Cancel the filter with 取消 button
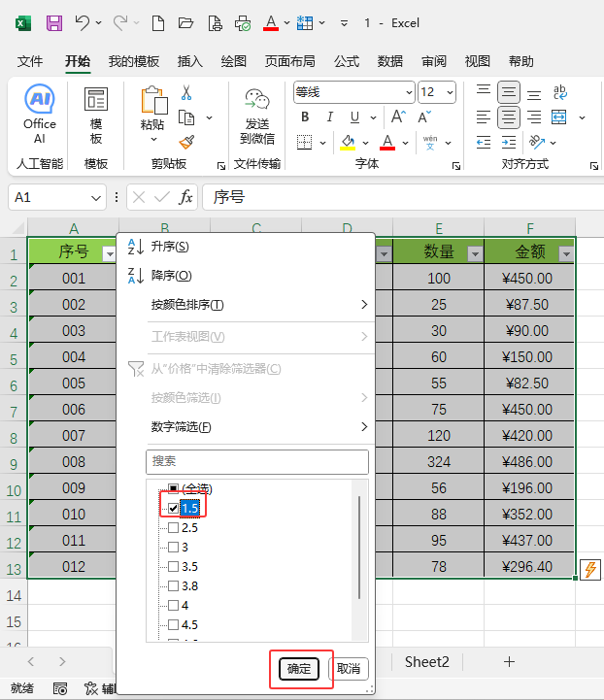Image resolution: width=604 pixels, height=700 pixels. [x=349, y=668]
